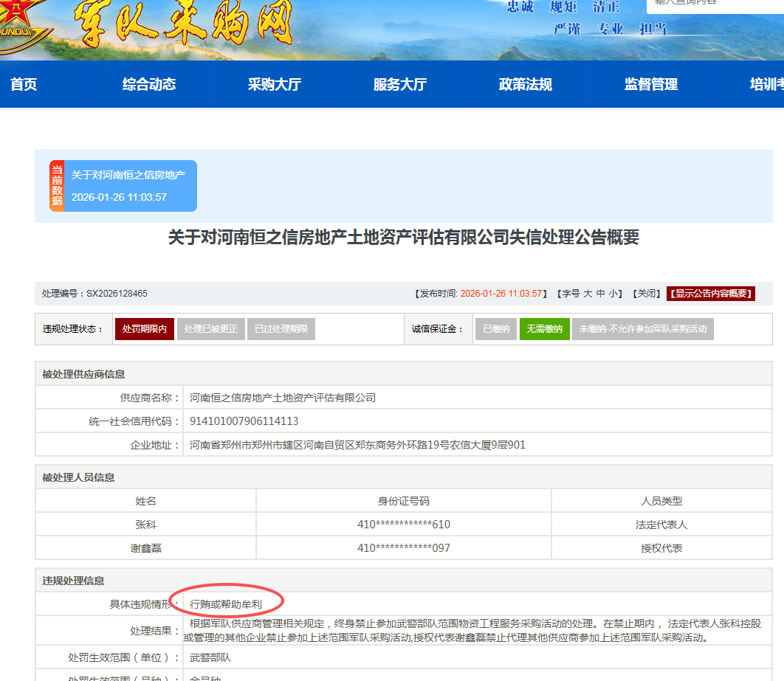Select 政策法规 in the navigation bar
Viewport: 784px width, 681px height.
(526, 84)
